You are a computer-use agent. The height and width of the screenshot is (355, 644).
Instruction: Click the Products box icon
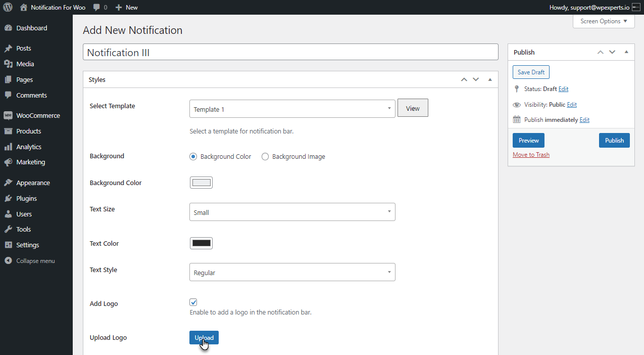coord(8,131)
